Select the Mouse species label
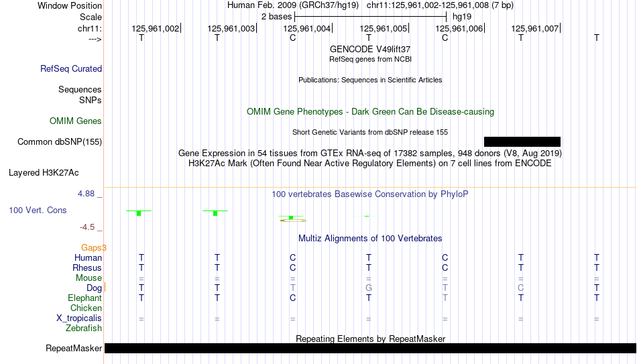 89,278
